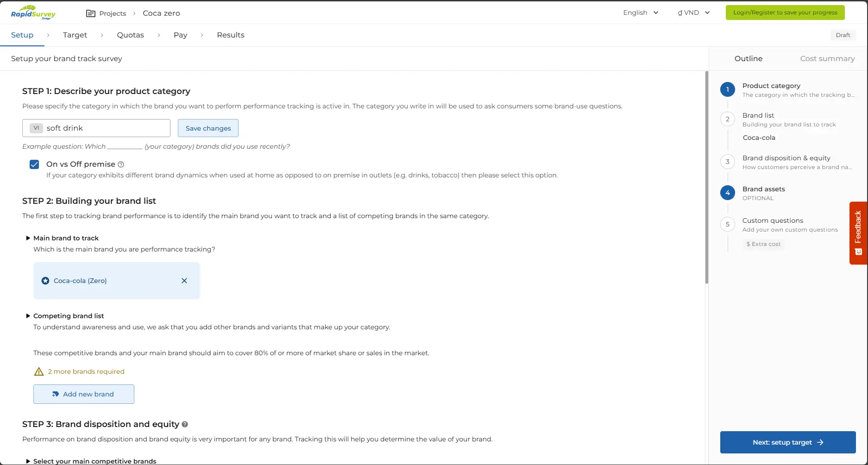868x465 pixels.
Task: Click the Draft status badge
Action: pyautogui.click(x=843, y=35)
